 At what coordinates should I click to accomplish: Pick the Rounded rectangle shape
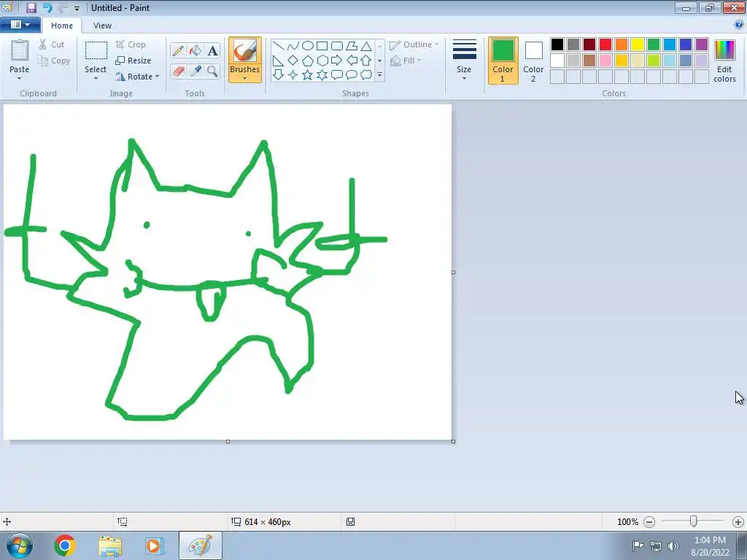point(337,46)
